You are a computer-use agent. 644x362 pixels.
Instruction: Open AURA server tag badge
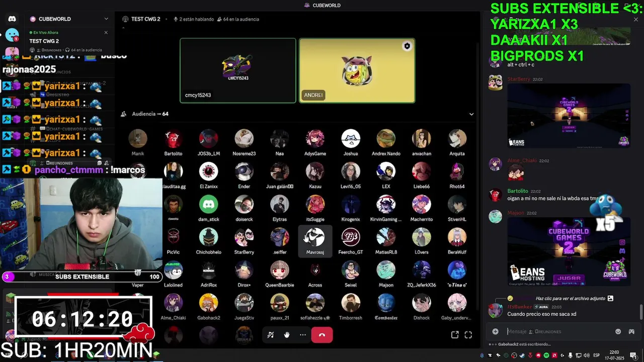tap(541, 307)
